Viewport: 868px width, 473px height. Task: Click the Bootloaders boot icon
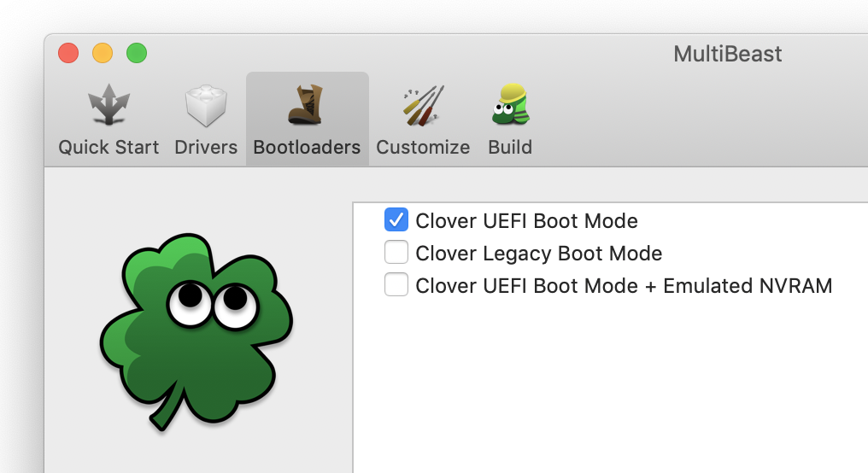pyautogui.click(x=306, y=104)
